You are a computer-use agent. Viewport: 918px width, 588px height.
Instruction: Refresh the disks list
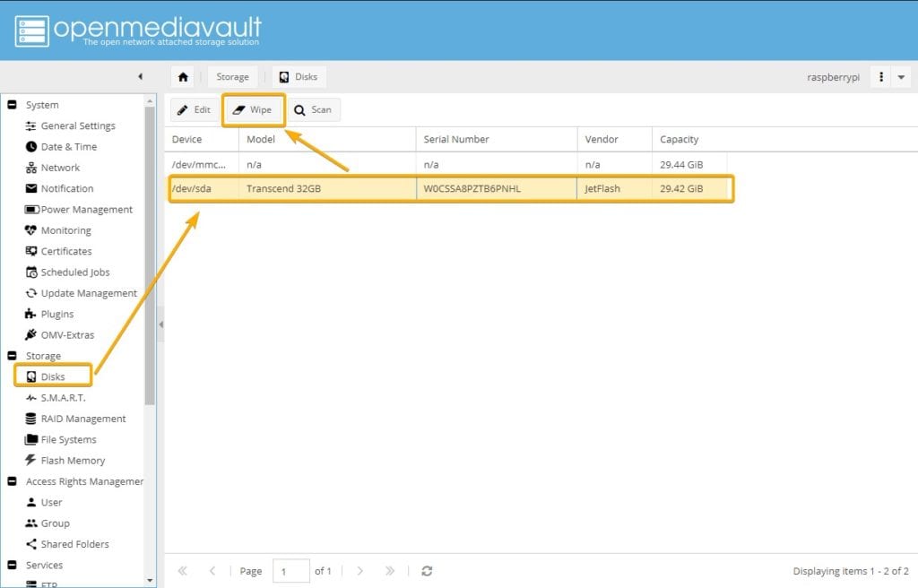point(427,571)
